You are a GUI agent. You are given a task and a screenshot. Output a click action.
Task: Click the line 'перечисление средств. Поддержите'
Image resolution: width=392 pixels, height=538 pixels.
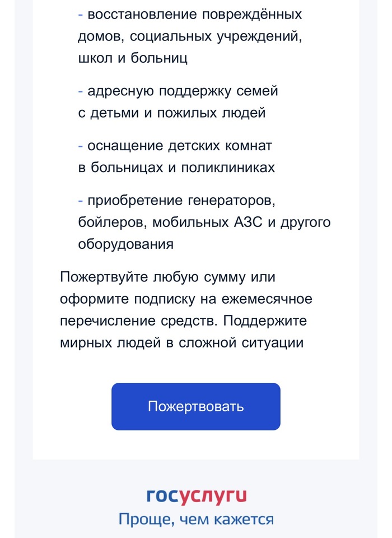point(184,321)
